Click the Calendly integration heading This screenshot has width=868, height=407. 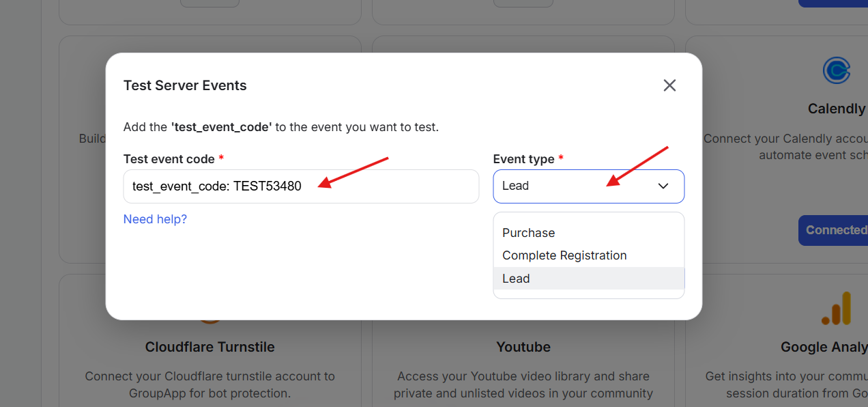(x=837, y=109)
